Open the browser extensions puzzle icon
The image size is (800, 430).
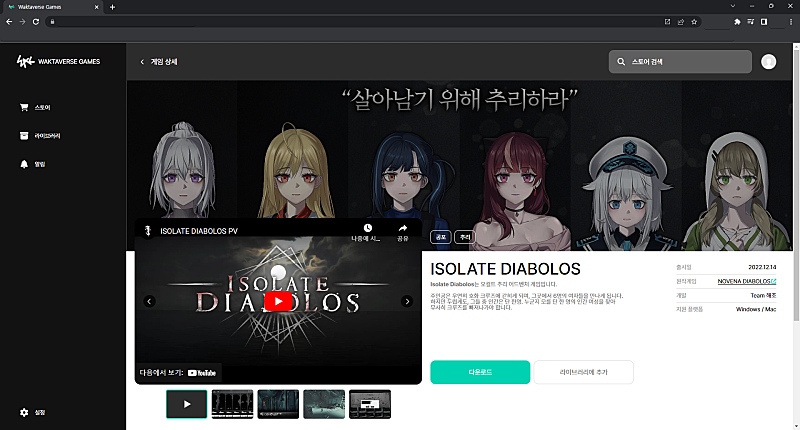click(x=737, y=21)
